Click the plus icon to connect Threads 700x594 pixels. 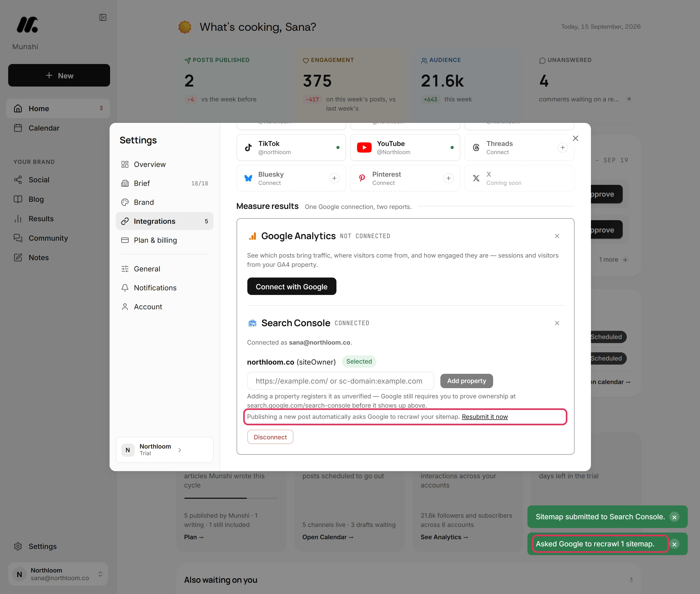click(563, 147)
